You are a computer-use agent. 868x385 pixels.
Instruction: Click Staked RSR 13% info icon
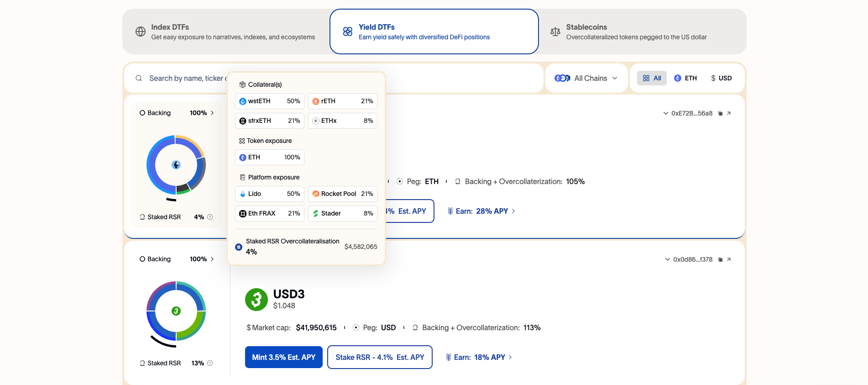(x=210, y=363)
